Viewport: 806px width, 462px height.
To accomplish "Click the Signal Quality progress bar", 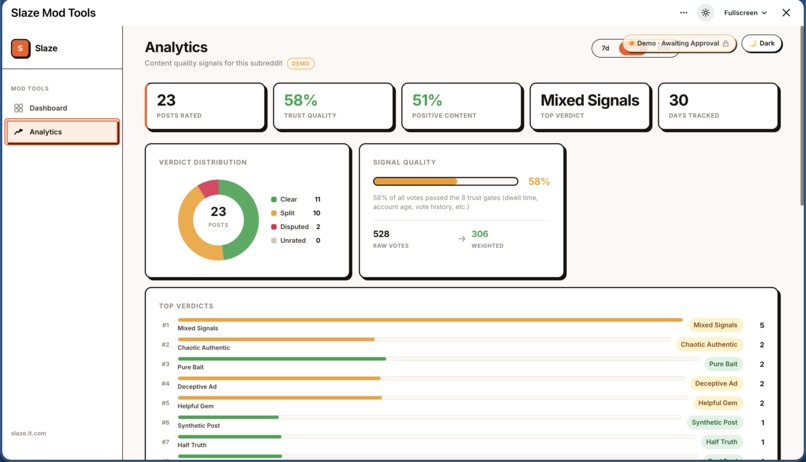I will tap(446, 181).
